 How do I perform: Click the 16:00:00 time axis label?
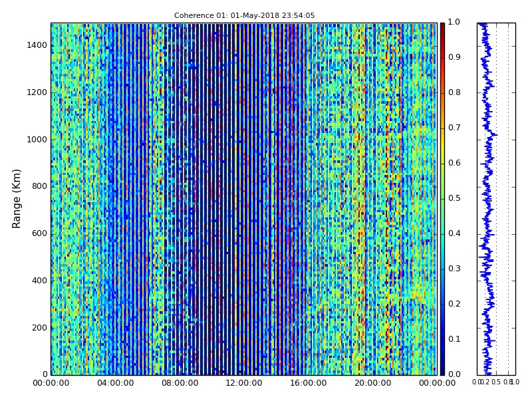tap(309, 384)
